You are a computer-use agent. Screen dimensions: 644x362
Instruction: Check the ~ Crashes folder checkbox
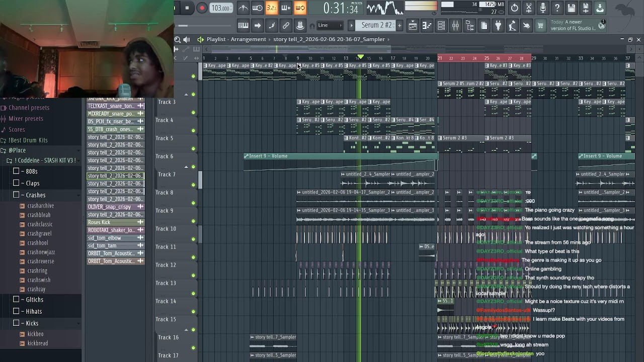[x=16, y=195]
